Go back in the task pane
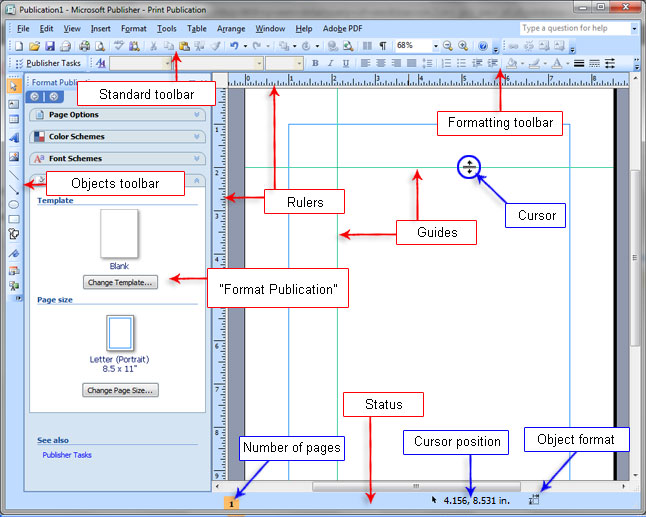The height and width of the screenshot is (517, 646). [35, 96]
